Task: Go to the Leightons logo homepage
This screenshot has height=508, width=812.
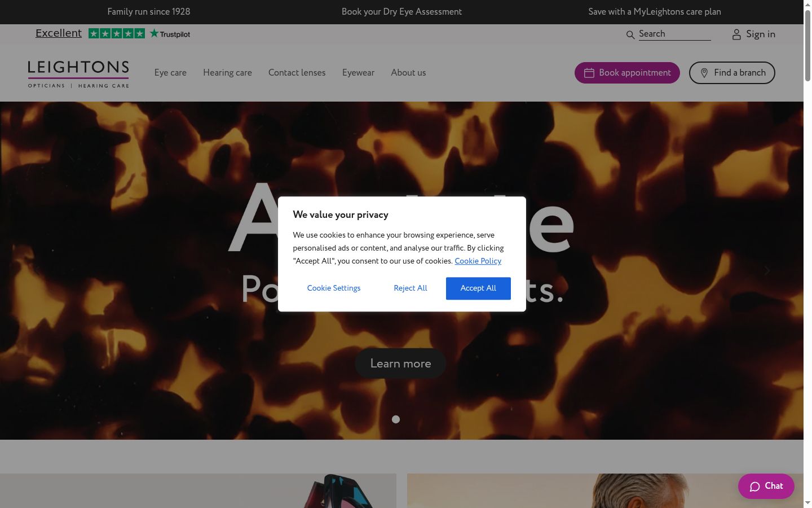Action: [x=78, y=74]
